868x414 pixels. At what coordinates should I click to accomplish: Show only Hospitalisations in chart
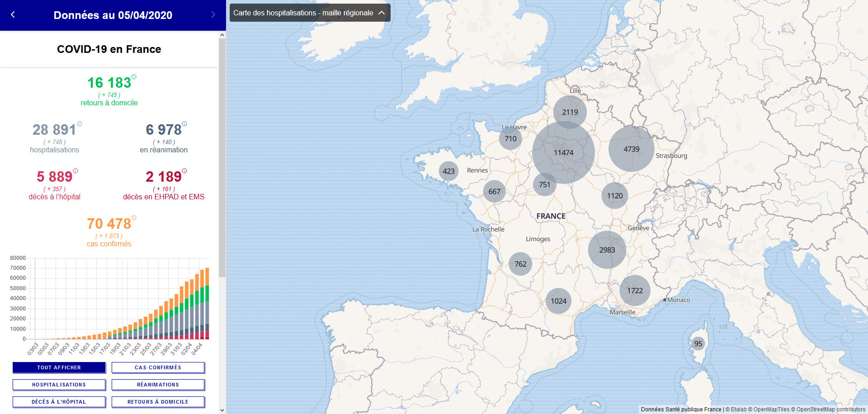coord(59,385)
